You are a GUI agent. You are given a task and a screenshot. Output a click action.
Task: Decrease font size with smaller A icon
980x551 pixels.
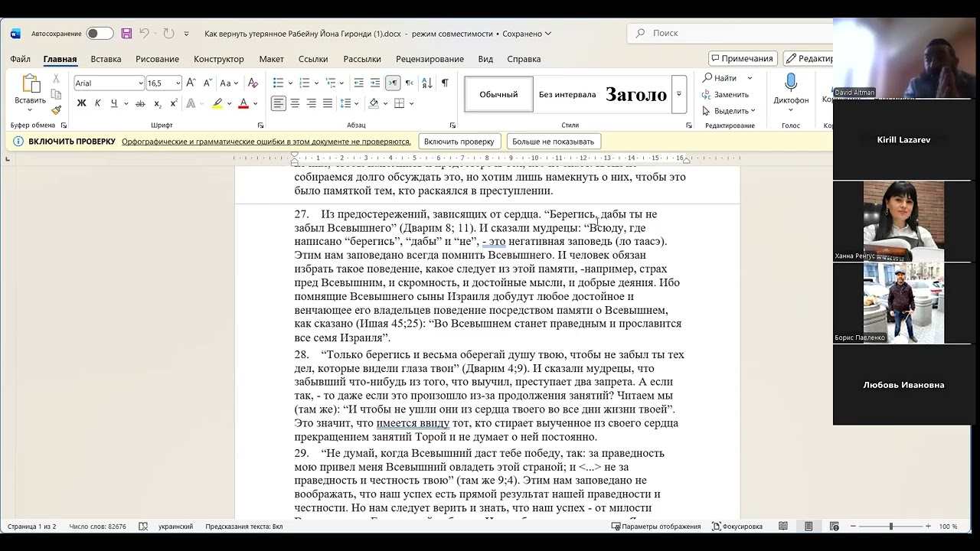click(x=207, y=83)
